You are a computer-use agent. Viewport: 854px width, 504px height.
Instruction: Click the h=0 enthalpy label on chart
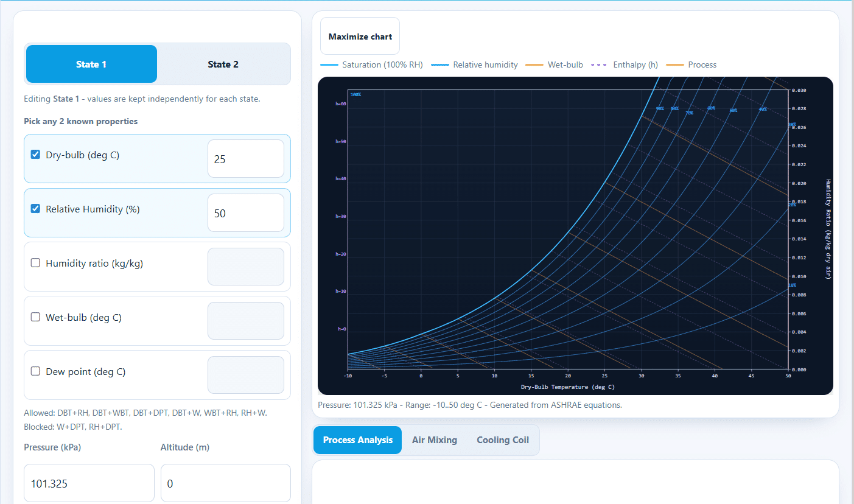342,329
